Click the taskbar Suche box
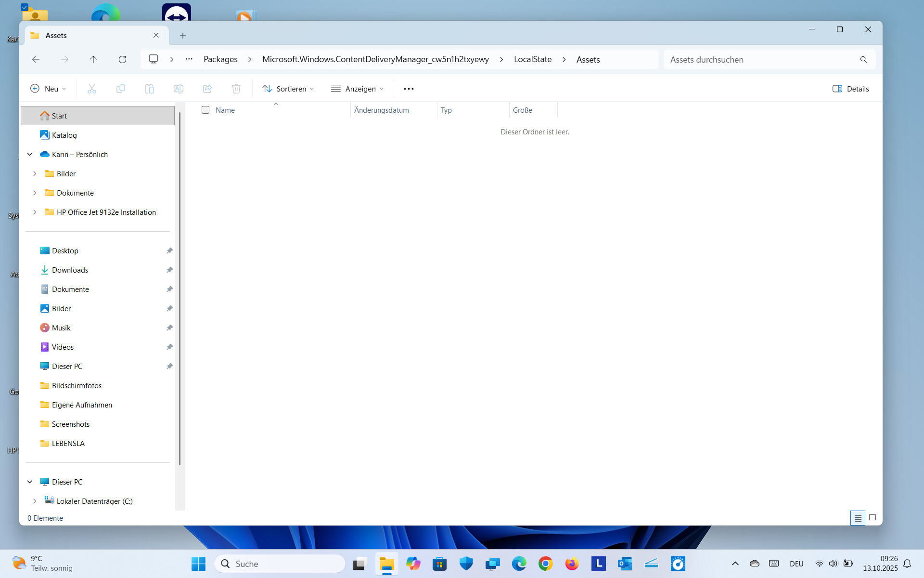 pos(280,564)
